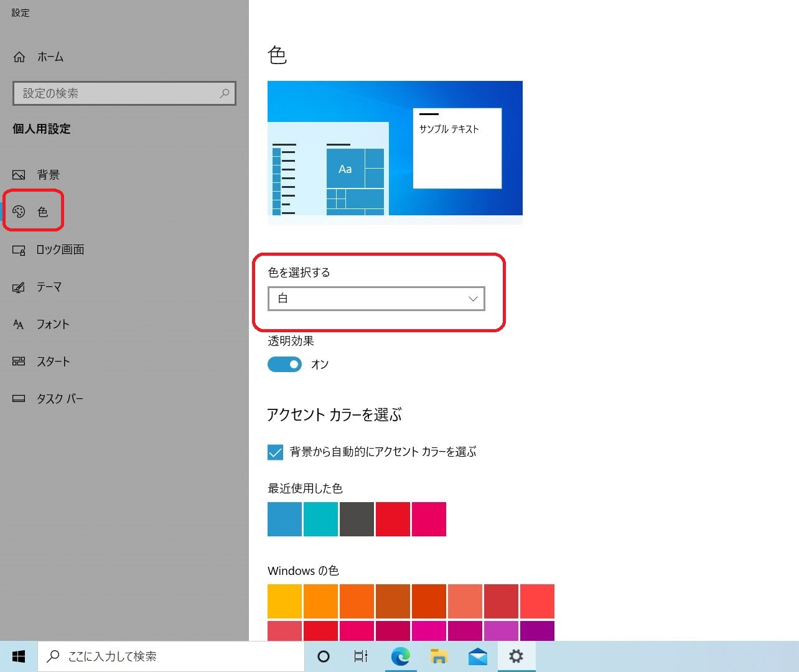Expand the 色を選択する dropdown showing 白

[376, 299]
